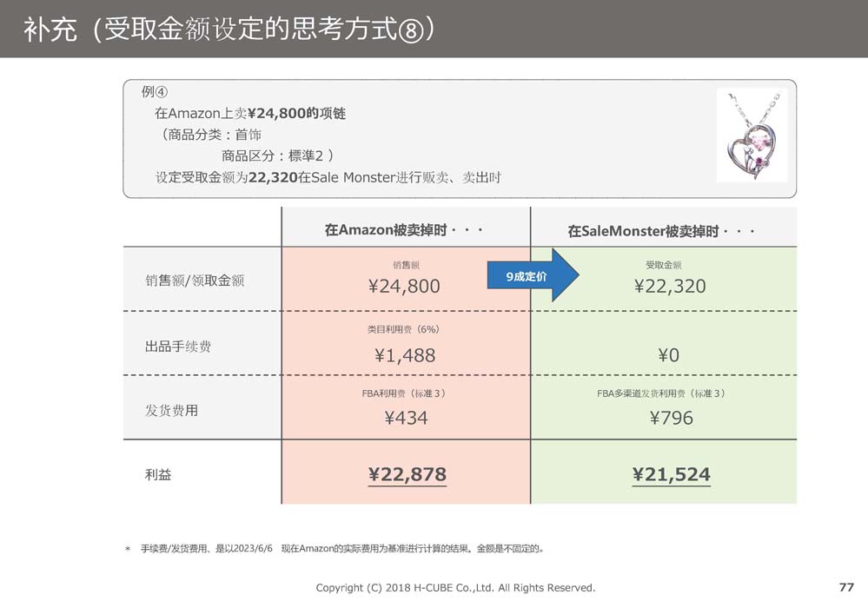Click row label 出品手续费
868x601 pixels.
[178, 347]
